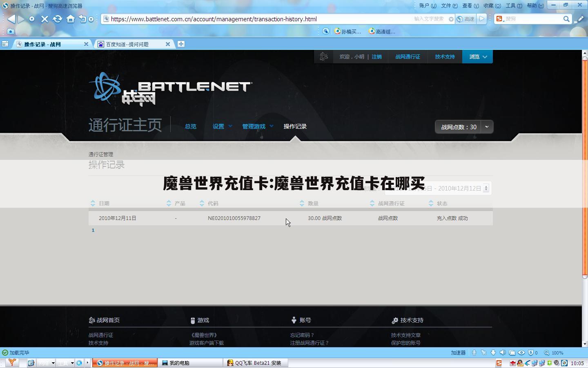Open the 账户(U) menu
Screen dimensions: 588x368
coord(428,5)
